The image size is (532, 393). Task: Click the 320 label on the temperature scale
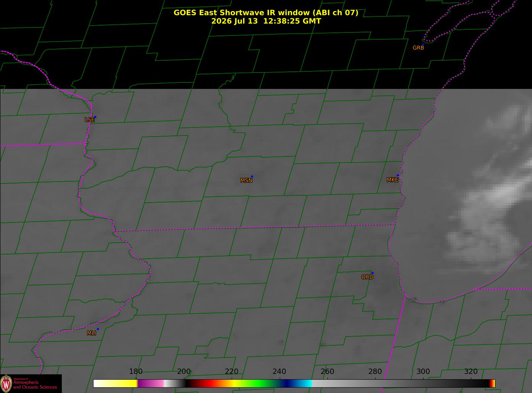(x=471, y=372)
